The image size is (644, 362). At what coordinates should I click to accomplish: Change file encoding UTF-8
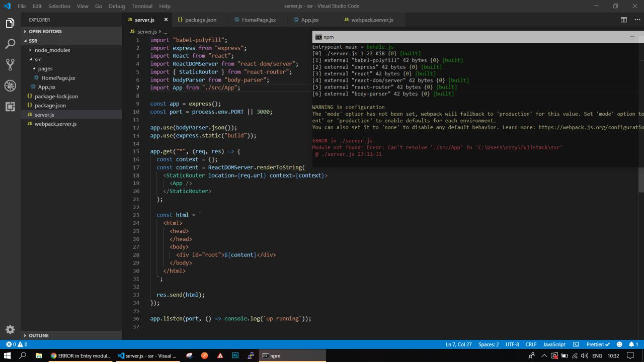point(512,344)
